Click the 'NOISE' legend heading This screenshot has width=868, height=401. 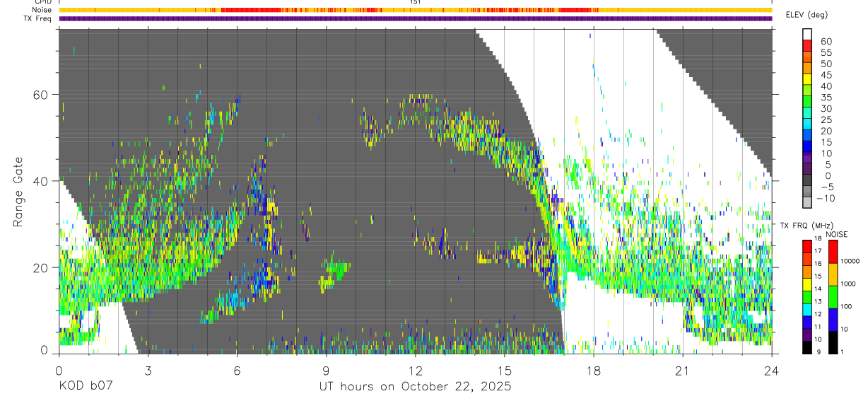(x=837, y=234)
